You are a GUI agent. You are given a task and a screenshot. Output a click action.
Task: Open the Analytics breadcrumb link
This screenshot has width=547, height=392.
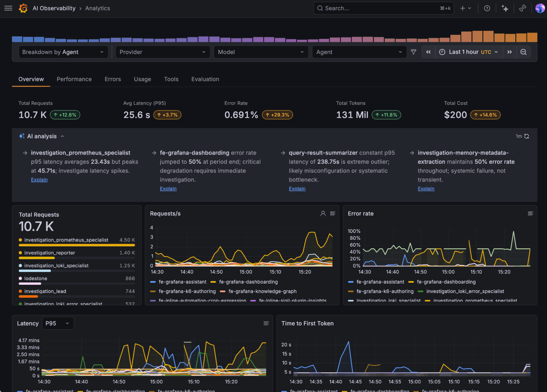pos(97,8)
